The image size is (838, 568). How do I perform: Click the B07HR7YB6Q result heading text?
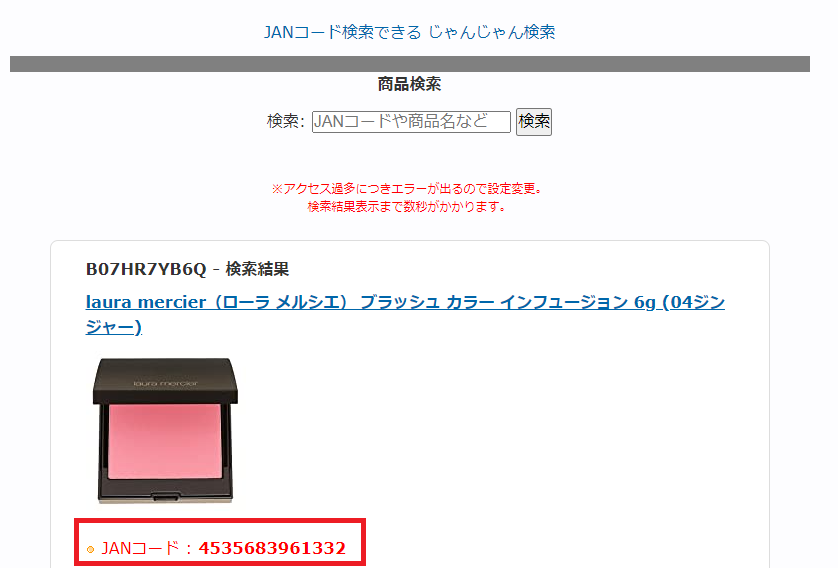(146, 269)
